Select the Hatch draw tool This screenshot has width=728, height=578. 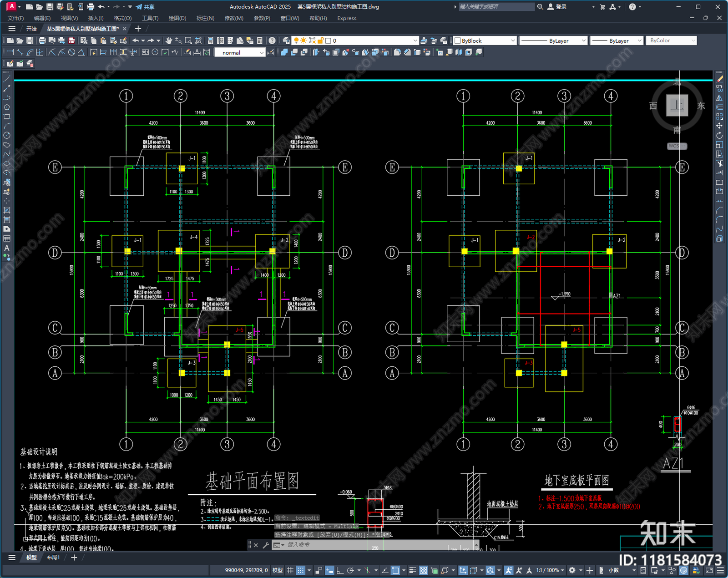click(x=7, y=210)
